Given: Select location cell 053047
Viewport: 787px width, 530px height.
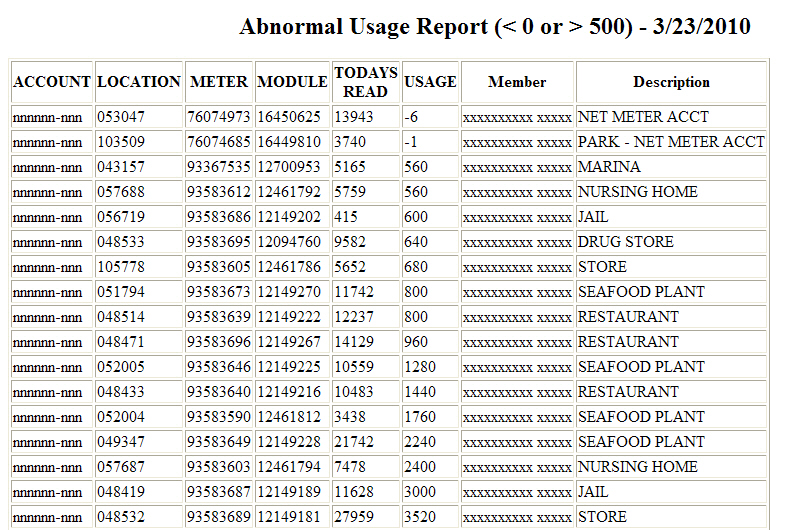Looking at the screenshot, I should pos(121,117).
